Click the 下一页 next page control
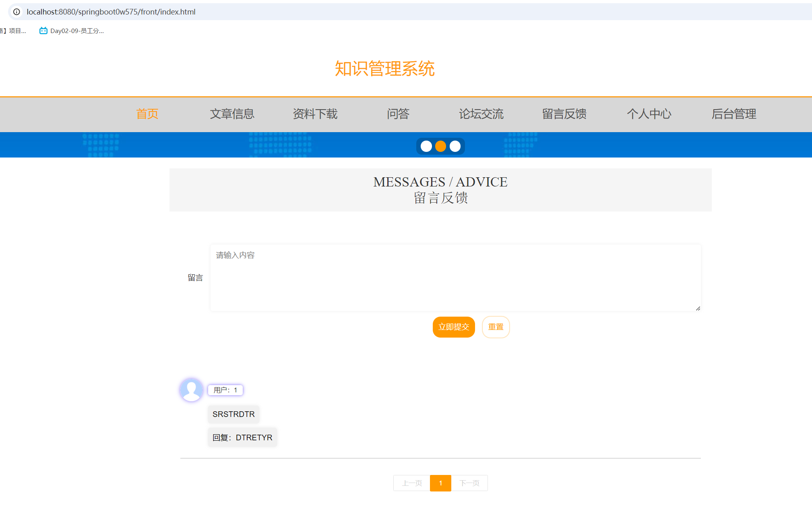 tap(469, 483)
